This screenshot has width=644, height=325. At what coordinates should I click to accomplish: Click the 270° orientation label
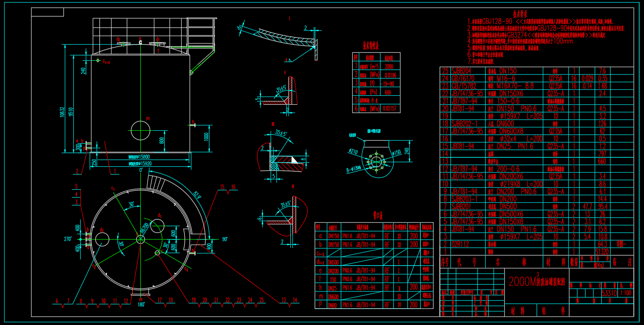coord(68,239)
